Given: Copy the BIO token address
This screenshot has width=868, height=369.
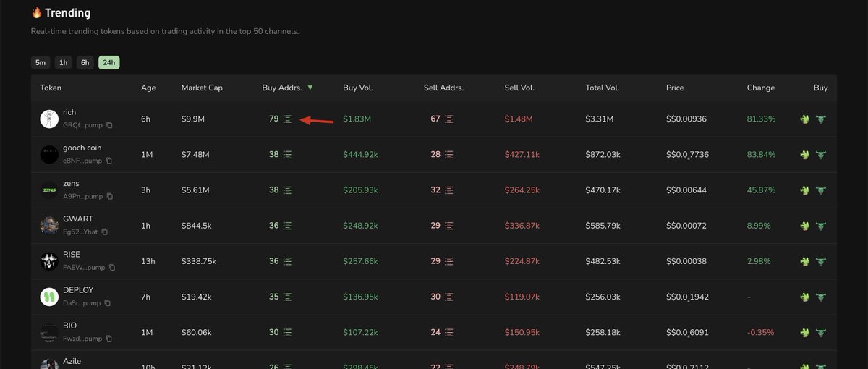Looking at the screenshot, I should point(109,339).
